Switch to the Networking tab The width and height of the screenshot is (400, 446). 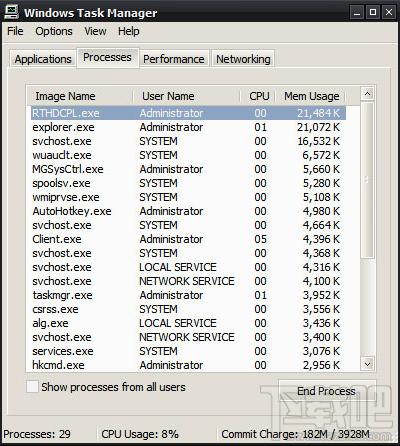point(243,59)
